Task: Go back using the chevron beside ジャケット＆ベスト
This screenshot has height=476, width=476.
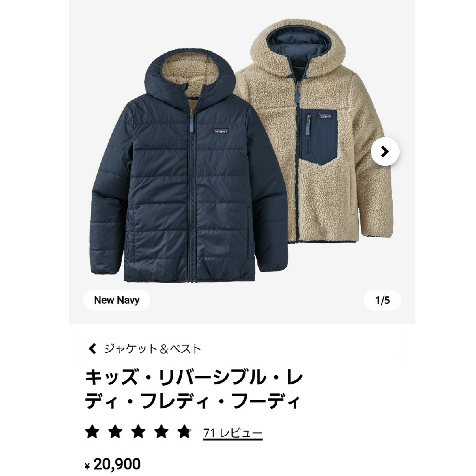Action: (x=92, y=349)
